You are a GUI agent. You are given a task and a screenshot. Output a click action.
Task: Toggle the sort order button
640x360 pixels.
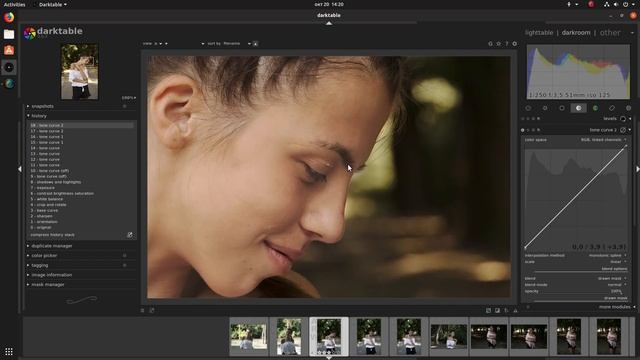coord(256,44)
